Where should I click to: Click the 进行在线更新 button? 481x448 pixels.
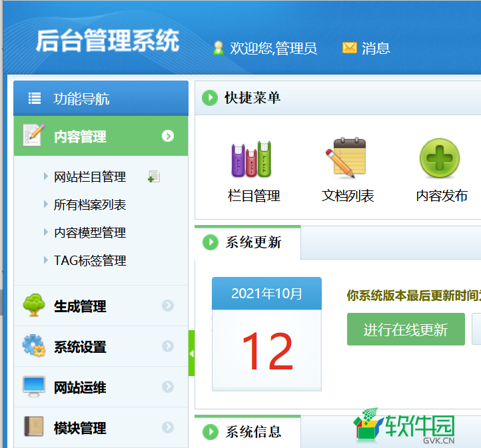(x=406, y=329)
